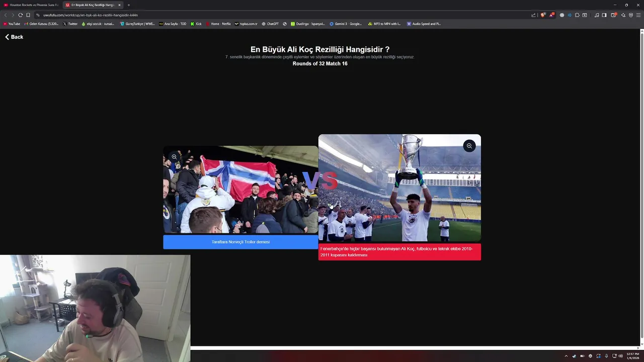Open ChatGPT bookmark
Image resolution: width=644 pixels, height=362 pixels.
pos(270,24)
